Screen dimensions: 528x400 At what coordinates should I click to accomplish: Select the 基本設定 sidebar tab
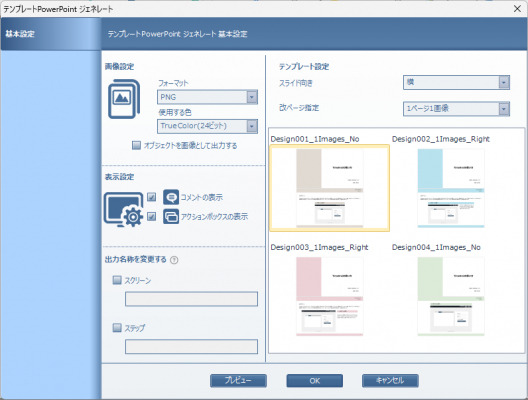51,34
